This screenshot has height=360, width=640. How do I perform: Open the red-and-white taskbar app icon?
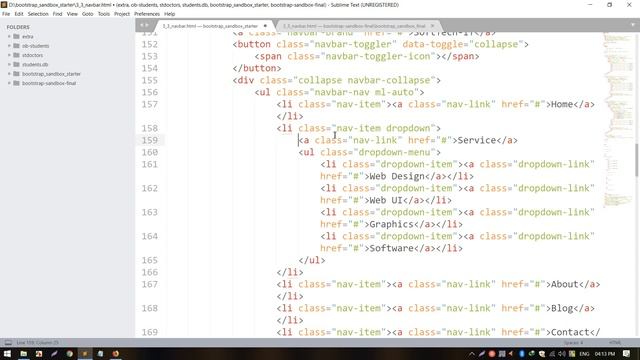[x=39, y=353]
